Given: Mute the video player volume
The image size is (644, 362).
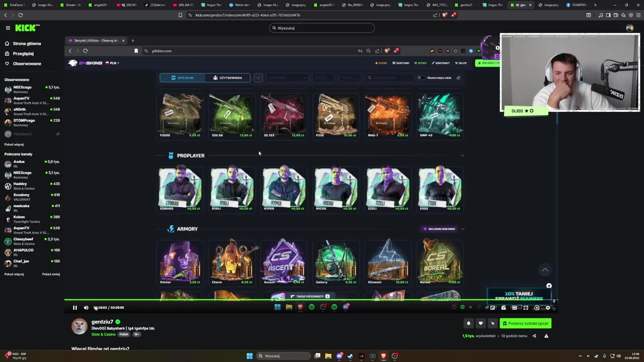Looking at the screenshot, I should (x=86, y=308).
